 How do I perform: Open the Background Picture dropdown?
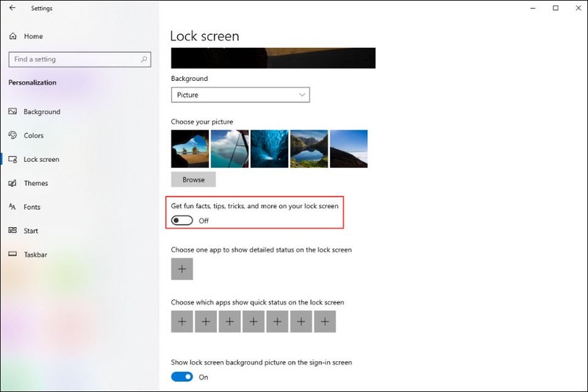[x=240, y=95]
